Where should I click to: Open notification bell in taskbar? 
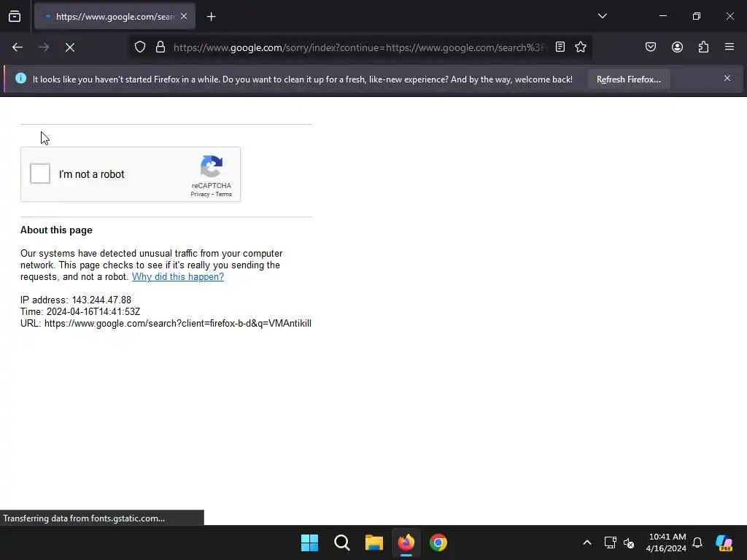click(697, 542)
